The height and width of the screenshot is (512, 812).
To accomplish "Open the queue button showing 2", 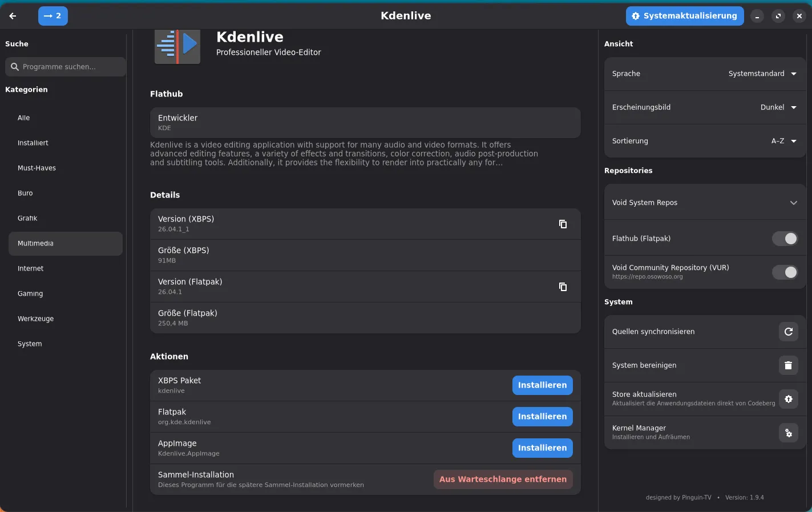I will (x=53, y=16).
